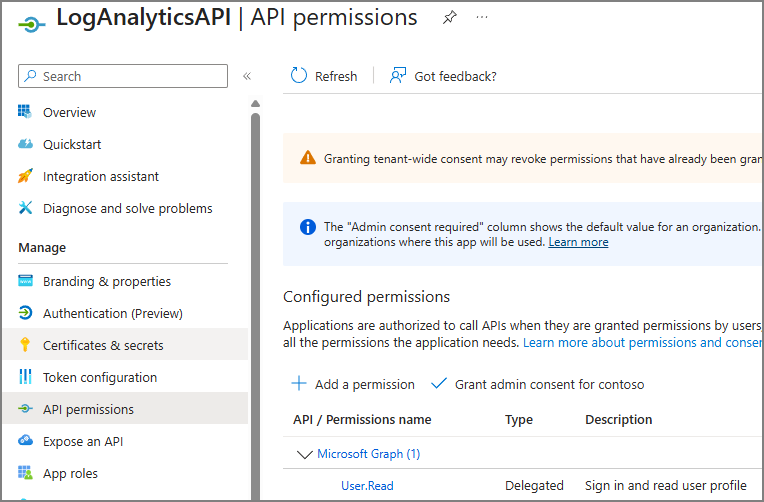
Task: Open the User.Read permission link
Action: pyautogui.click(x=367, y=486)
